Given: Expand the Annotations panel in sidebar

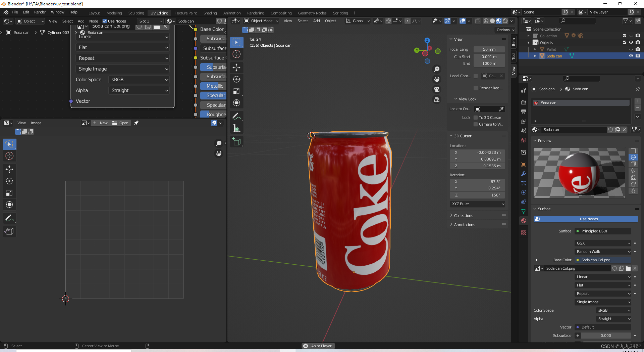Looking at the screenshot, I should point(464,225).
